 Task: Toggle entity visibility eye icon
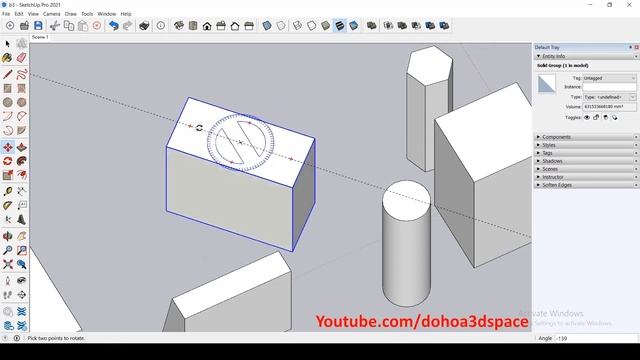[587, 118]
